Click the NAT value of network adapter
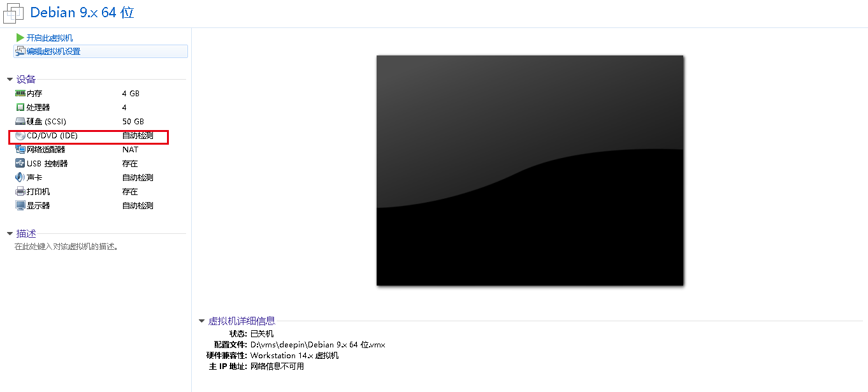The width and height of the screenshot is (868, 392). [130, 150]
